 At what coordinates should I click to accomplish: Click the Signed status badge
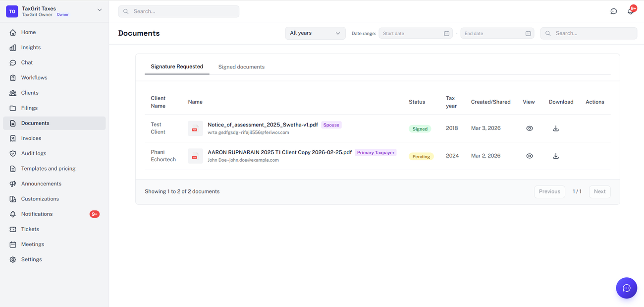click(x=420, y=129)
